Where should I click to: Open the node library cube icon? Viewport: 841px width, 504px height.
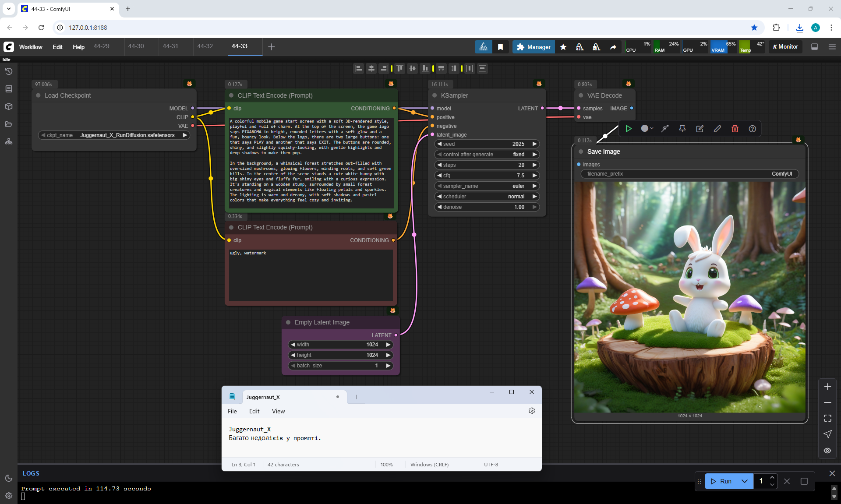[x=9, y=106]
